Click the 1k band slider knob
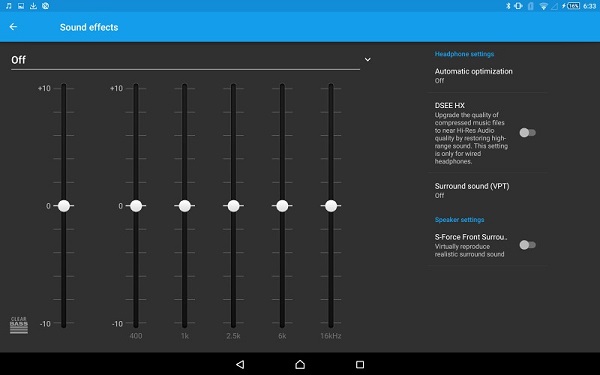Viewport: 600px width, 375px height. (x=185, y=206)
